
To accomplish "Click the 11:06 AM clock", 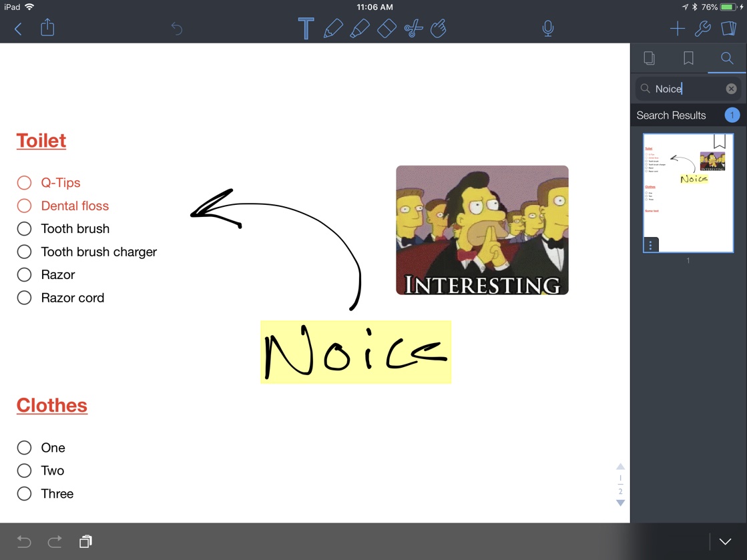I will pyautogui.click(x=375, y=7).
